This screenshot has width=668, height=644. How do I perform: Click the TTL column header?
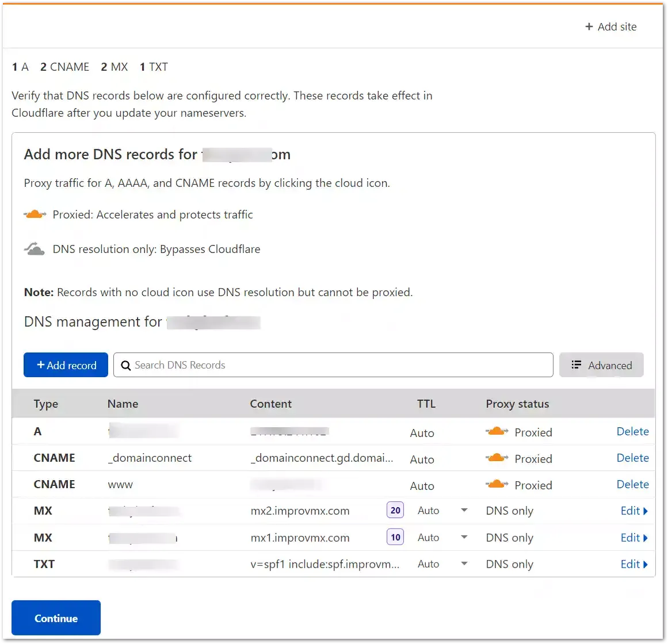point(426,404)
